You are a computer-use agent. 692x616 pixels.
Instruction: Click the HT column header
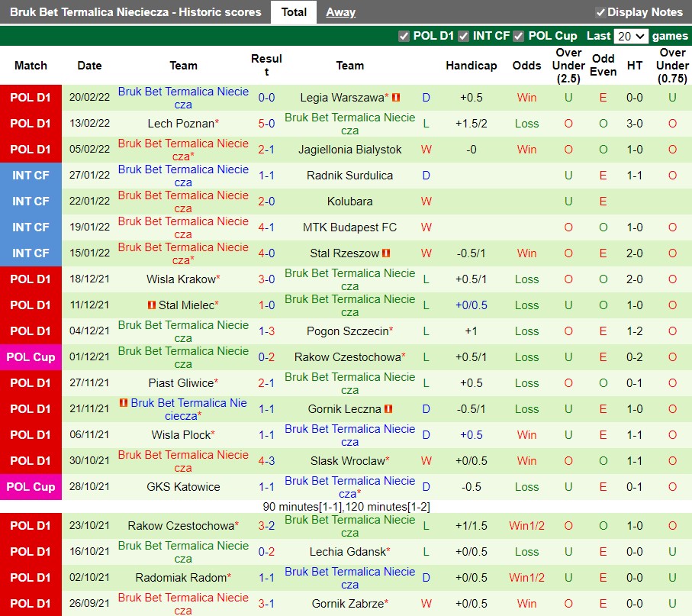[635, 66]
